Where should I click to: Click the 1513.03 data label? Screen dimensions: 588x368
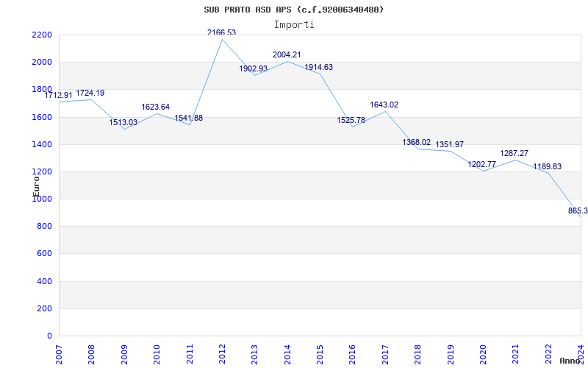123,122
